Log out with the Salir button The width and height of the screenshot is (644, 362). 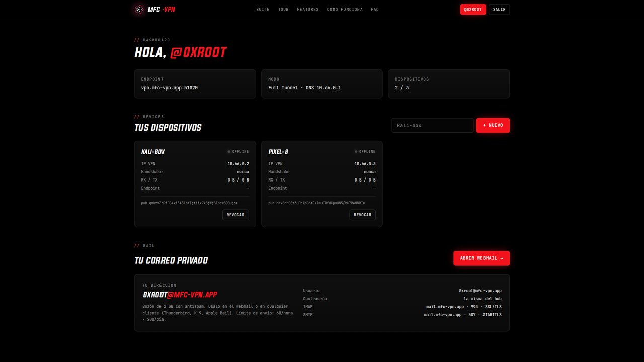click(x=499, y=10)
